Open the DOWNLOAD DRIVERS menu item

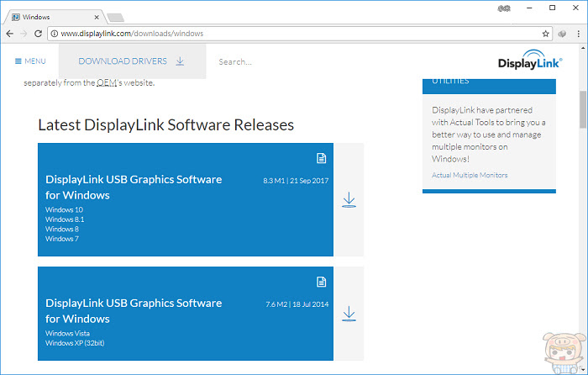pyautogui.click(x=132, y=61)
